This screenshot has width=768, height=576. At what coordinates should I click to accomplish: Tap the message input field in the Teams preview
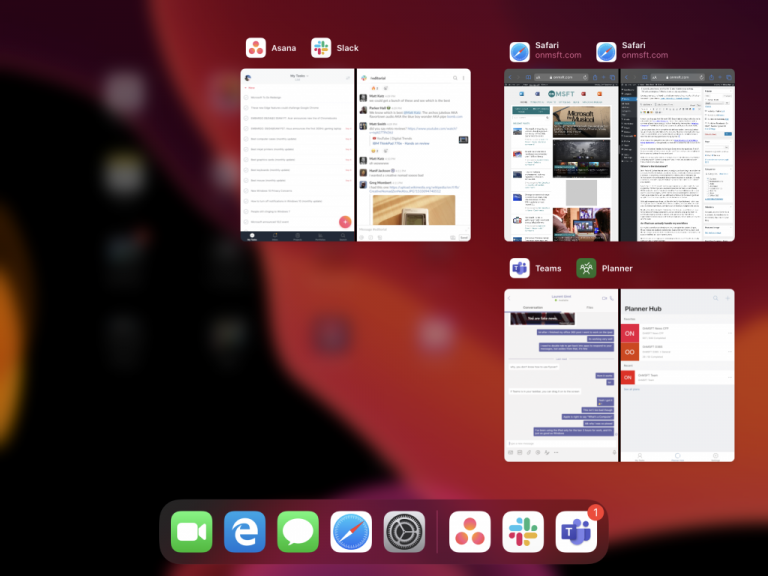[561, 443]
